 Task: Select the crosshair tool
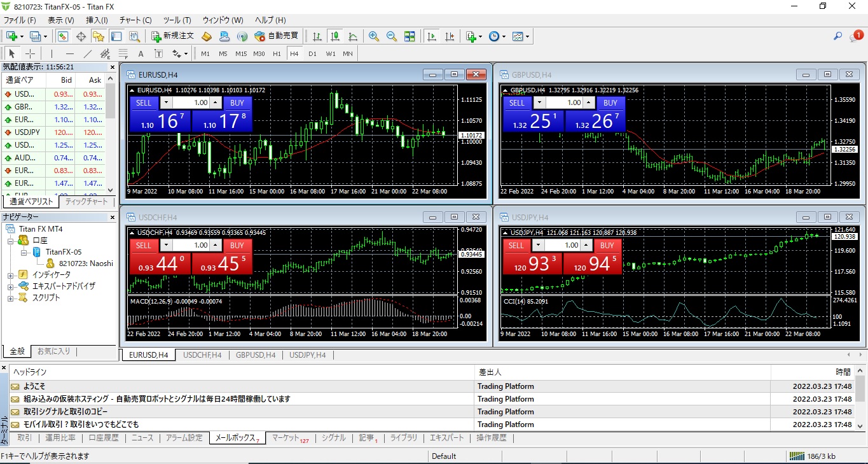point(30,53)
